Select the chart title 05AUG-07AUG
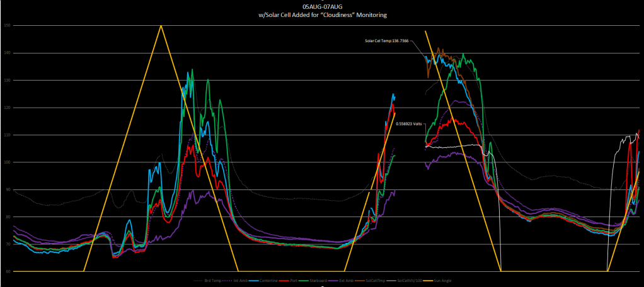 pos(321,5)
